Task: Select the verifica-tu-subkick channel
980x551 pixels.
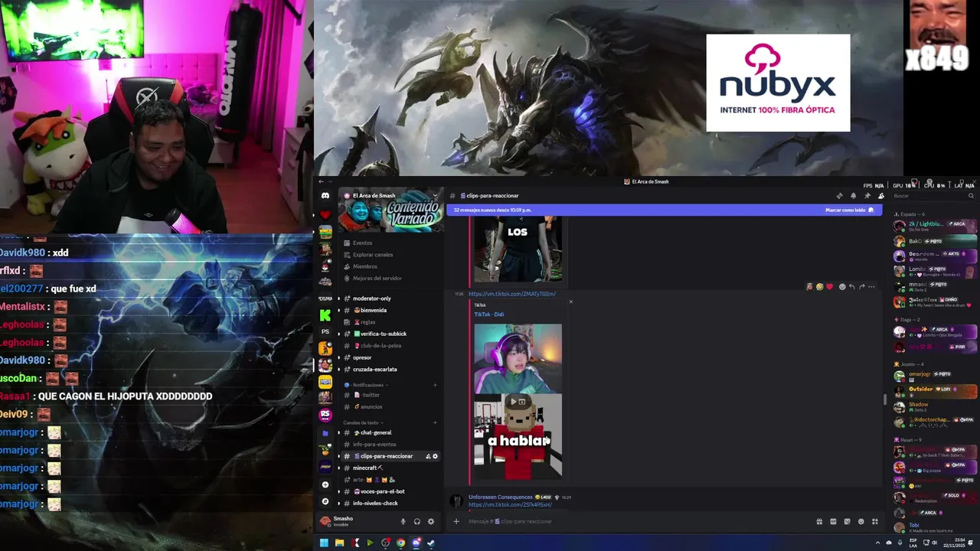Action: coord(390,334)
